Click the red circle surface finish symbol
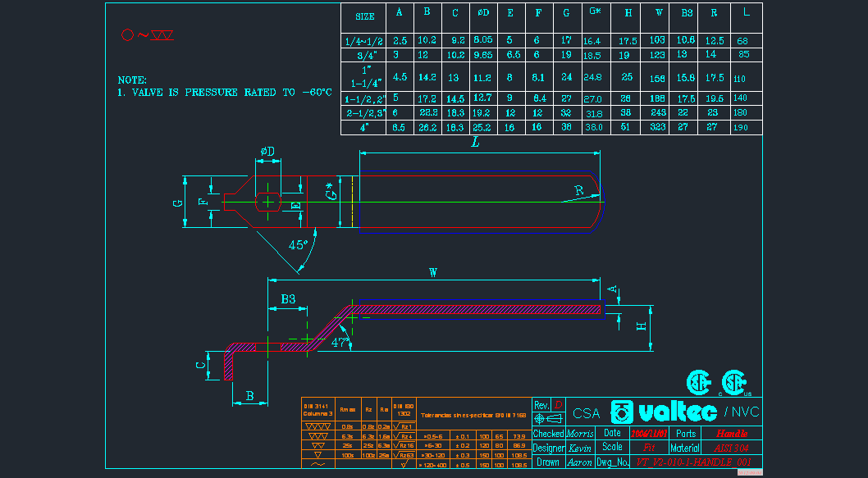Screen dimensions: 868x478 click(127, 35)
